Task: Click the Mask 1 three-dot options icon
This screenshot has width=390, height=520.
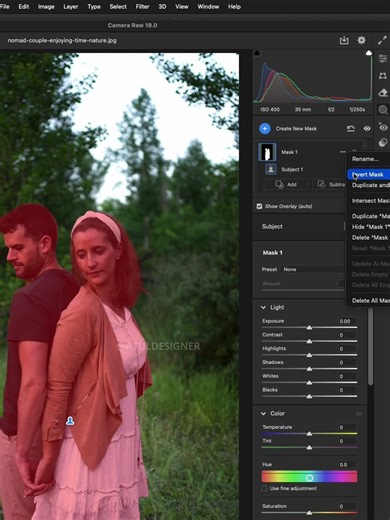Action: pyautogui.click(x=343, y=152)
